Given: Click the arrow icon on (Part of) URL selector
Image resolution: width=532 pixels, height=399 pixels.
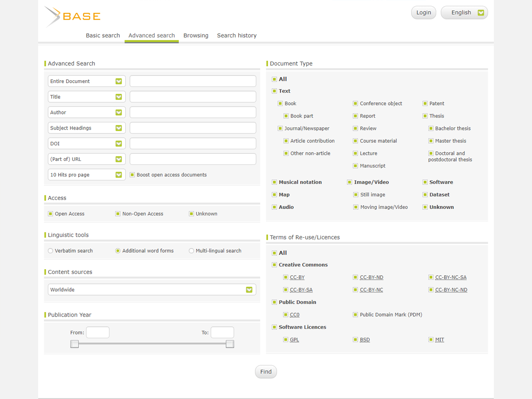Looking at the screenshot, I should [118, 159].
